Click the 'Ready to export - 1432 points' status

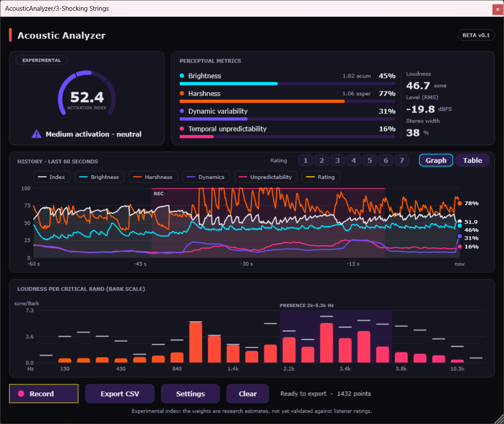point(325,394)
